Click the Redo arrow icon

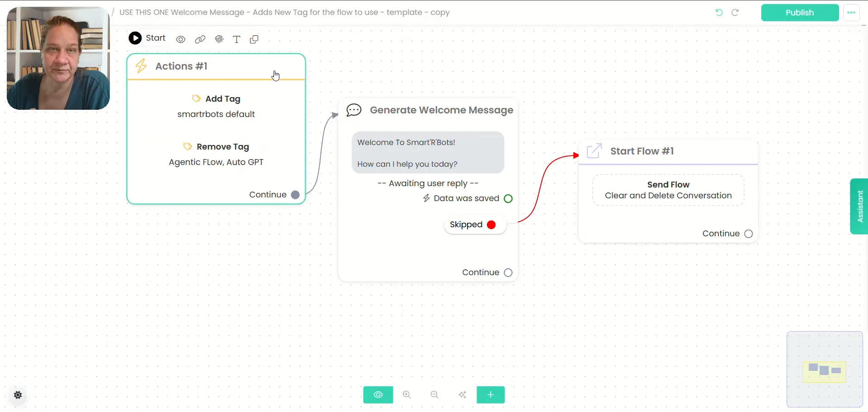(x=735, y=13)
